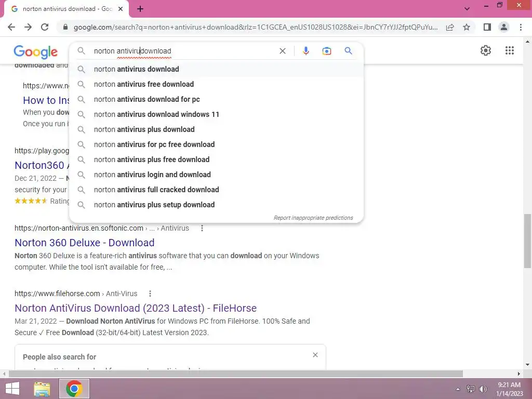The image size is (532, 399).
Task: Open the "How to Ins..." result link
Action: [46, 100]
